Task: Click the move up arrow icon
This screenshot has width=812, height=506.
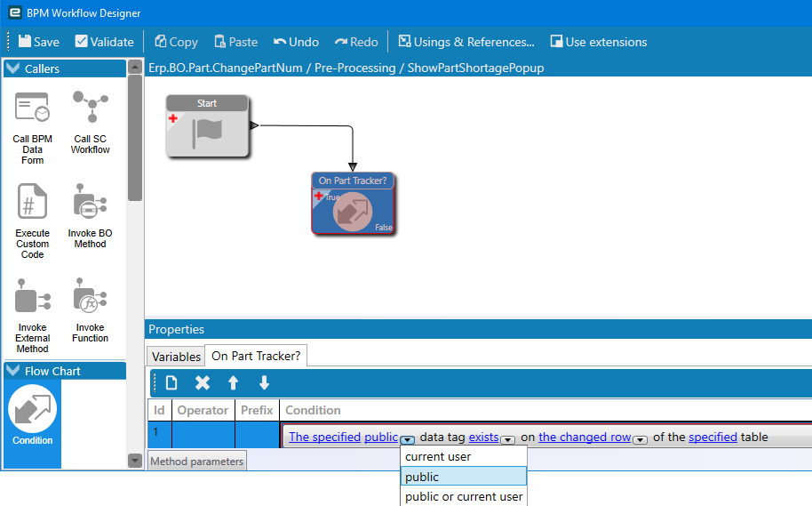Action: pos(233,383)
